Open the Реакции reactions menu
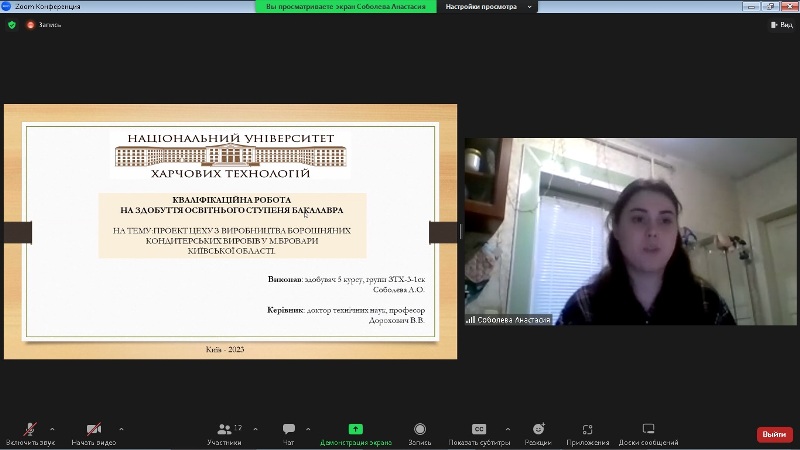 click(x=538, y=435)
